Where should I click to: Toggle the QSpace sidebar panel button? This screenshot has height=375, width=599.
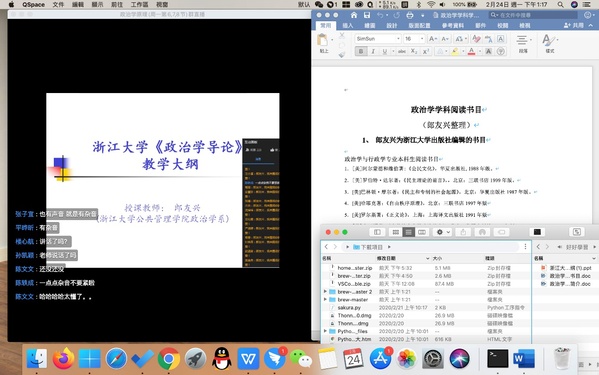(x=377, y=232)
